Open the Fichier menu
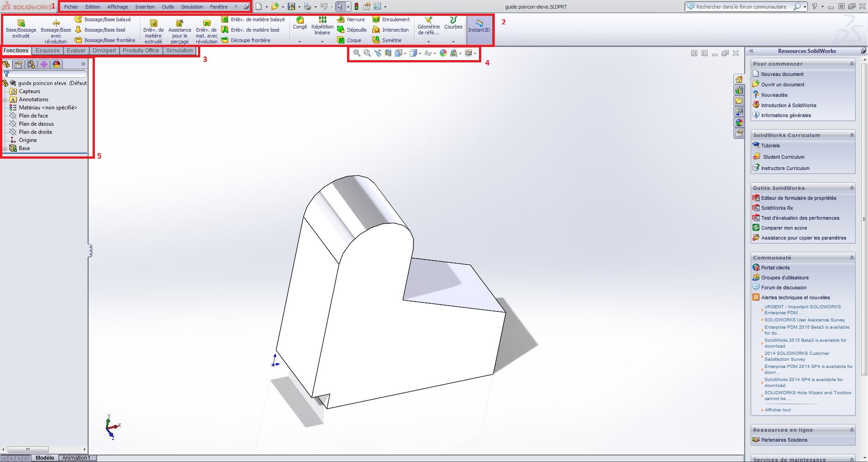 pyautogui.click(x=71, y=7)
